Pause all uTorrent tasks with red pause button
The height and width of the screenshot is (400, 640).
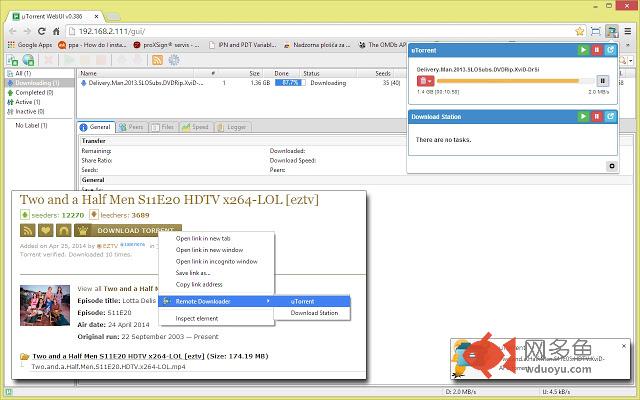[x=597, y=50]
